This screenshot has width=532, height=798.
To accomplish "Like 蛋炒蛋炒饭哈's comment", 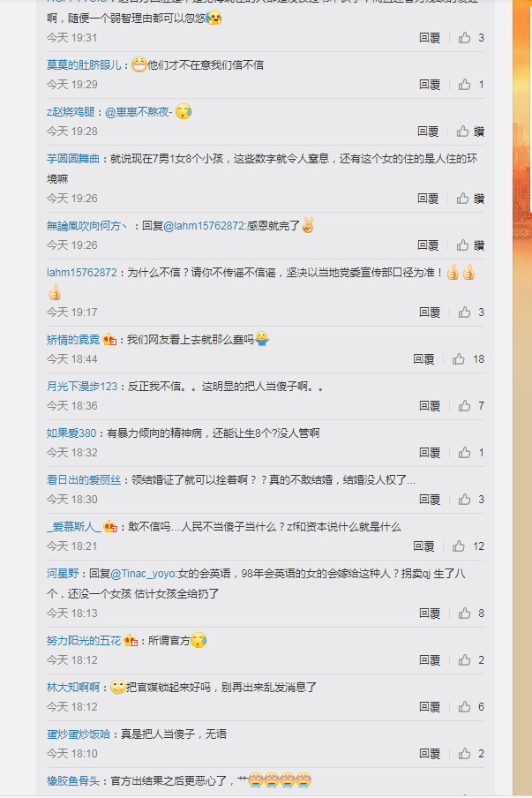I will (471, 754).
